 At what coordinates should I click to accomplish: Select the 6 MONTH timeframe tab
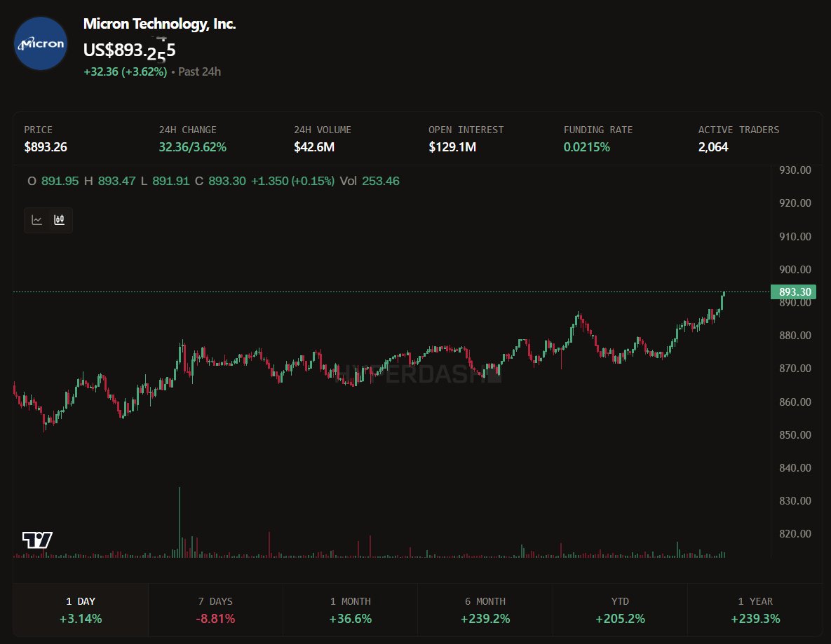485,610
